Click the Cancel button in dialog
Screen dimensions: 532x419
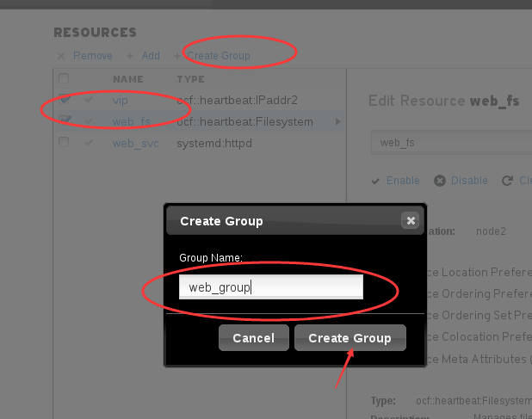(x=254, y=338)
